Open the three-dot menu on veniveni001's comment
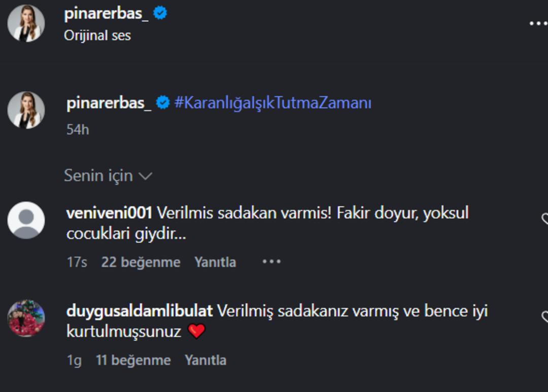 [272, 261]
